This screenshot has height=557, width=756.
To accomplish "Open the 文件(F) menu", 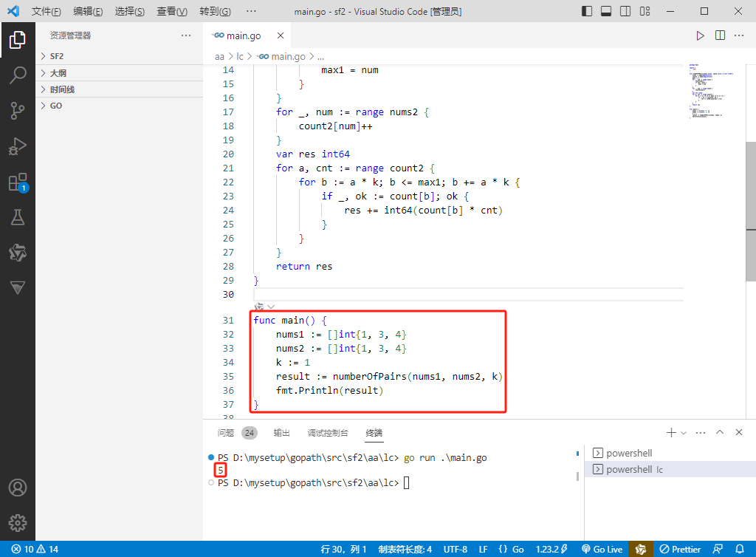I will (47, 11).
